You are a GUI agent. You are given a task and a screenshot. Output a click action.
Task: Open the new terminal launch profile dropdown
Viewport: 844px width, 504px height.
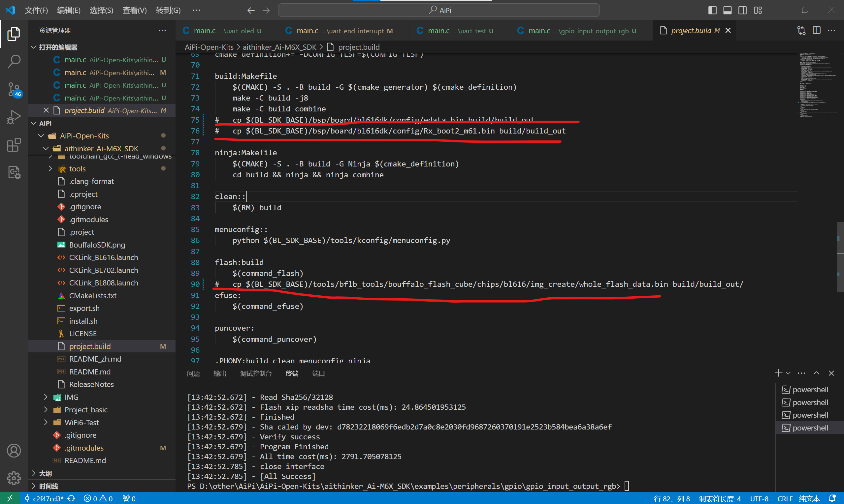point(788,373)
